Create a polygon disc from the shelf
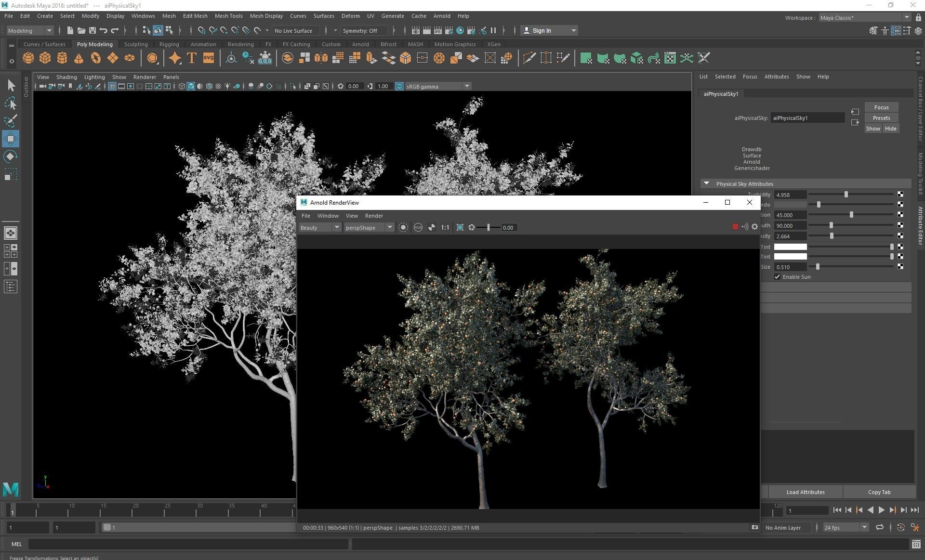925x560 pixels. coord(130,58)
